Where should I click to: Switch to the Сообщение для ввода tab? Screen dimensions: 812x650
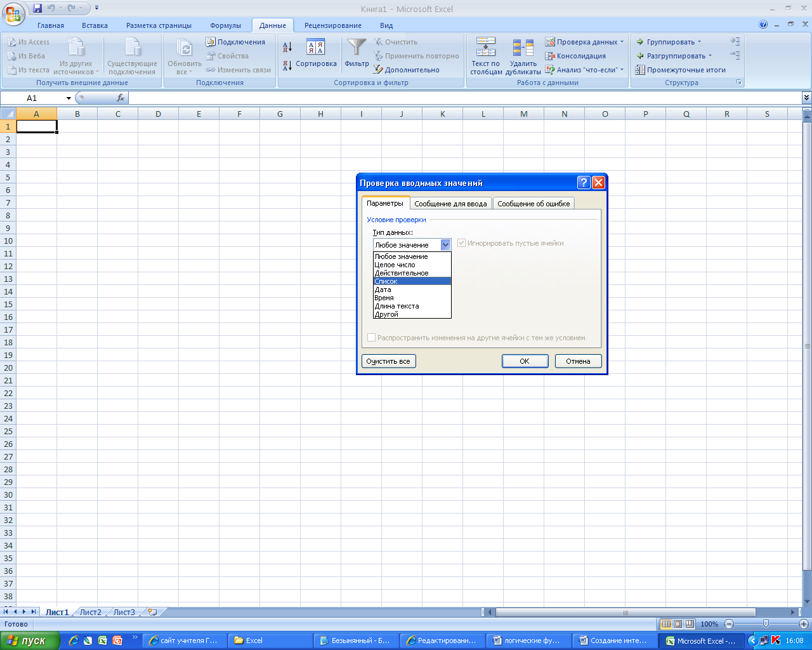click(450, 204)
